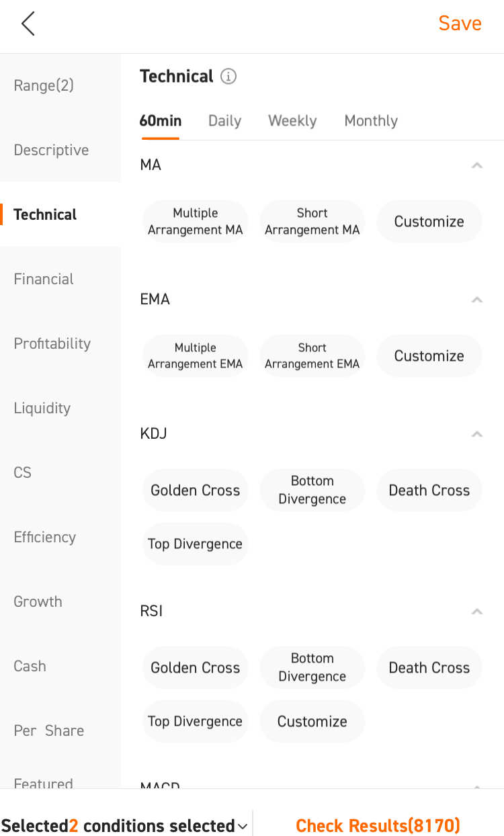Collapse the MA section
The width and height of the screenshot is (504, 836).
[477, 165]
